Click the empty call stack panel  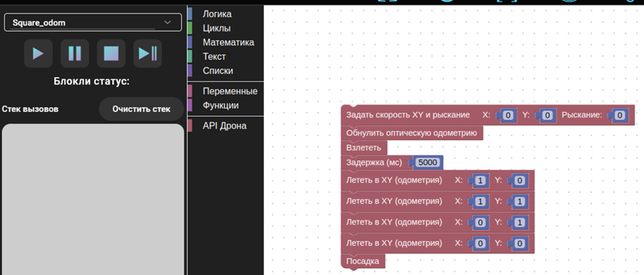click(93, 198)
